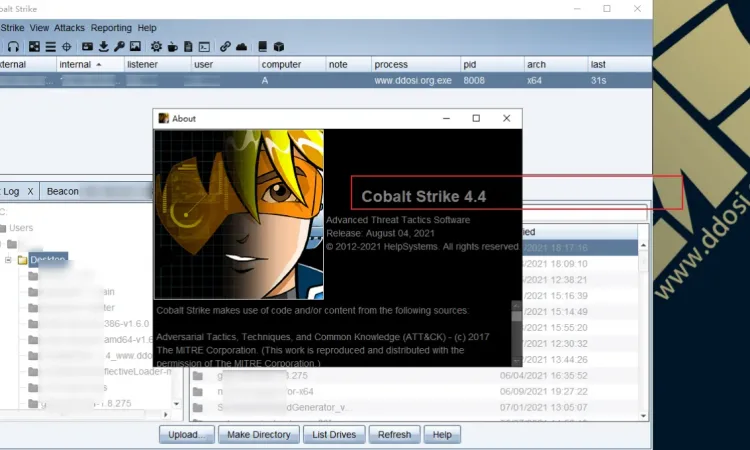Collapse the Desktop tree node
Screen dimensions: 750x450
click(x=8, y=260)
